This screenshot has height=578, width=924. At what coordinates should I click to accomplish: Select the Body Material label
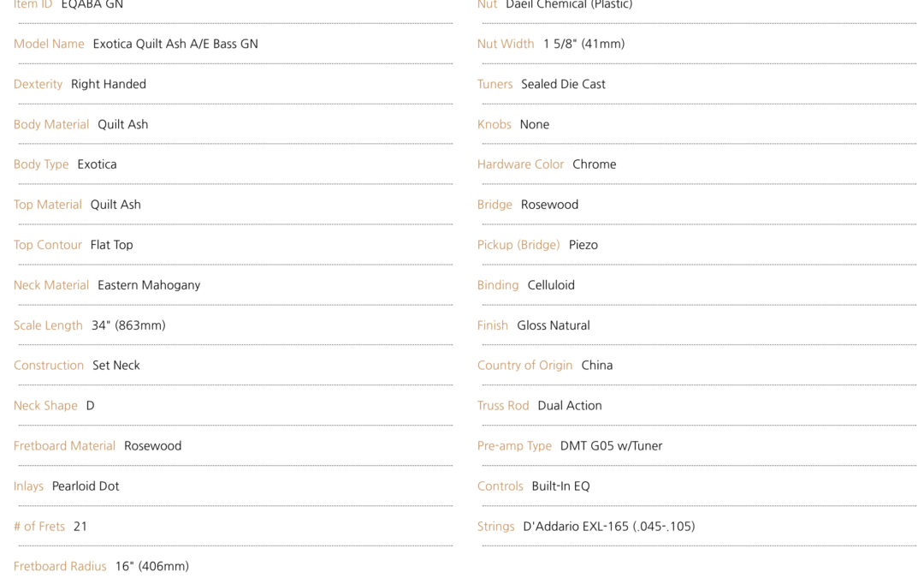(x=51, y=124)
